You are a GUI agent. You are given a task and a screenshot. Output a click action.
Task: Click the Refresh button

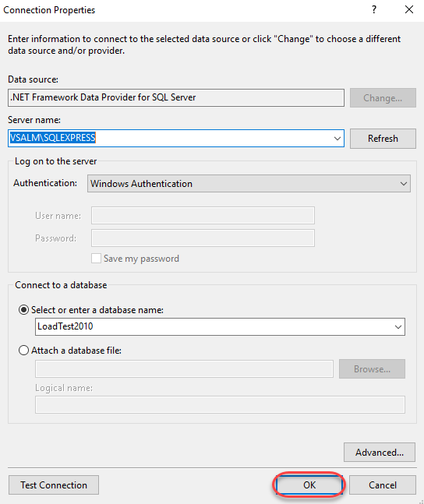click(383, 139)
